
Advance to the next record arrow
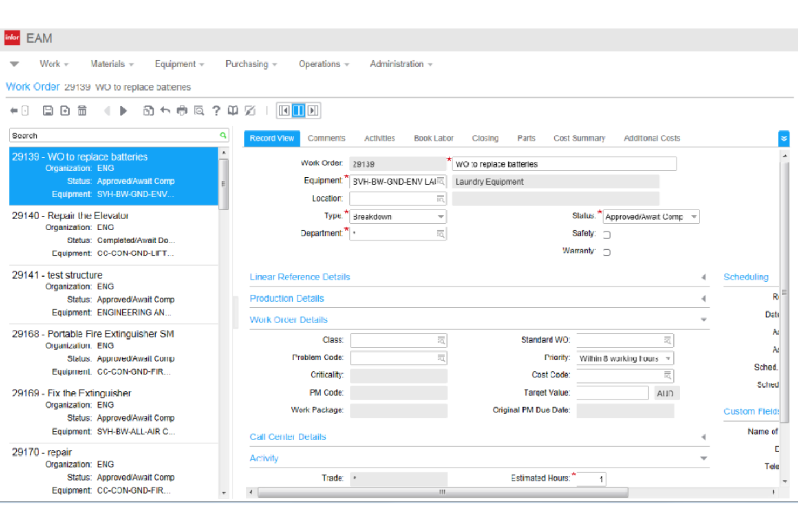(123, 110)
